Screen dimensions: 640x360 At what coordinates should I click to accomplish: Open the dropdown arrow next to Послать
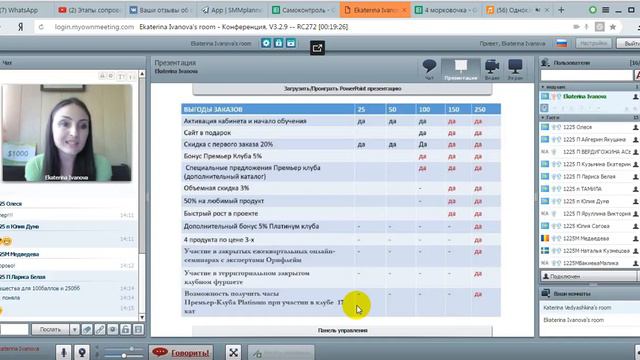(x=74, y=329)
